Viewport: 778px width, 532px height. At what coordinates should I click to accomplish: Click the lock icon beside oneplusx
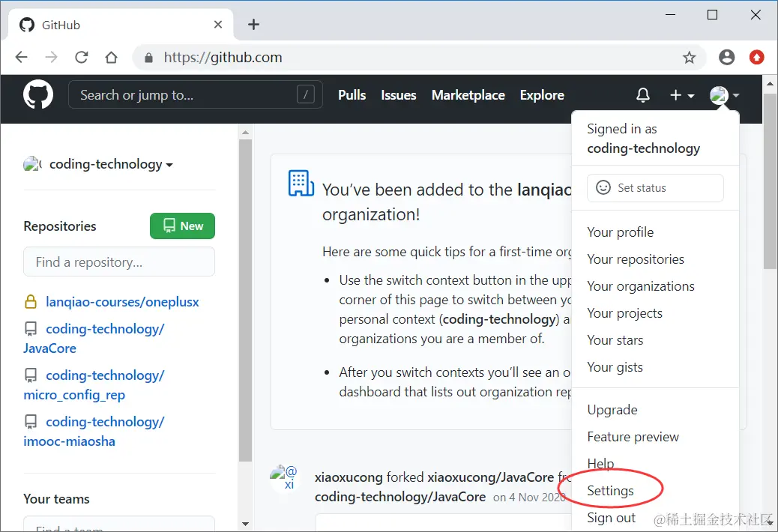click(31, 301)
